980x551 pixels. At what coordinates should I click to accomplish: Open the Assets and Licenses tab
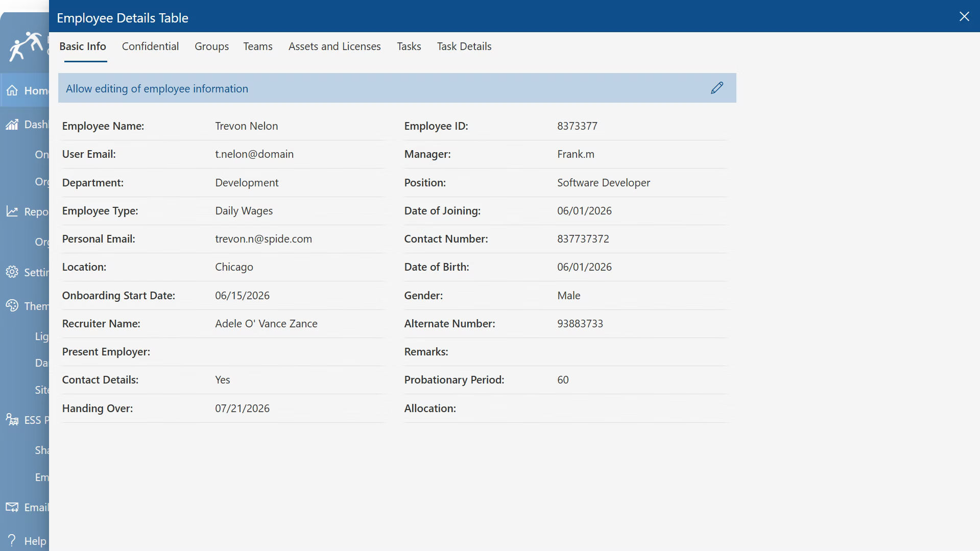[x=334, y=46]
